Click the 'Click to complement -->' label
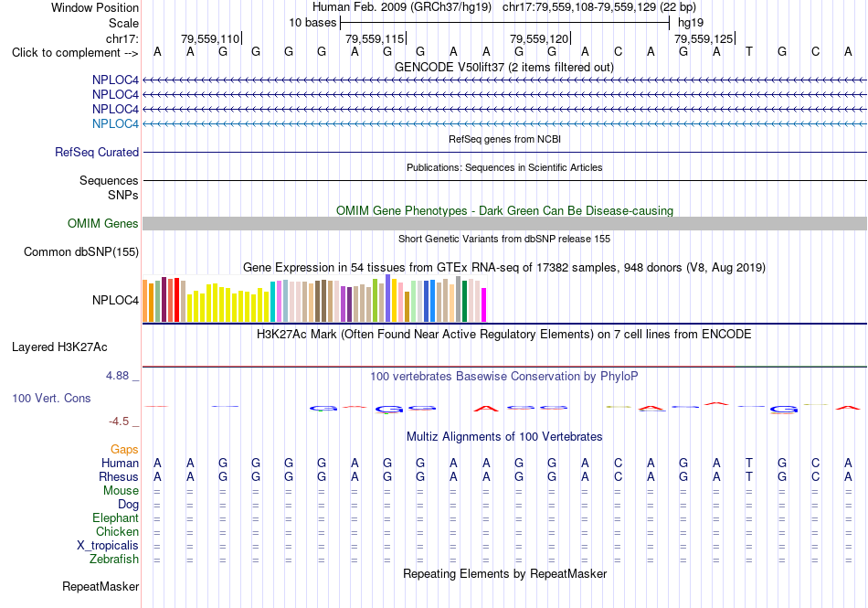The width and height of the screenshot is (868, 608). click(75, 53)
